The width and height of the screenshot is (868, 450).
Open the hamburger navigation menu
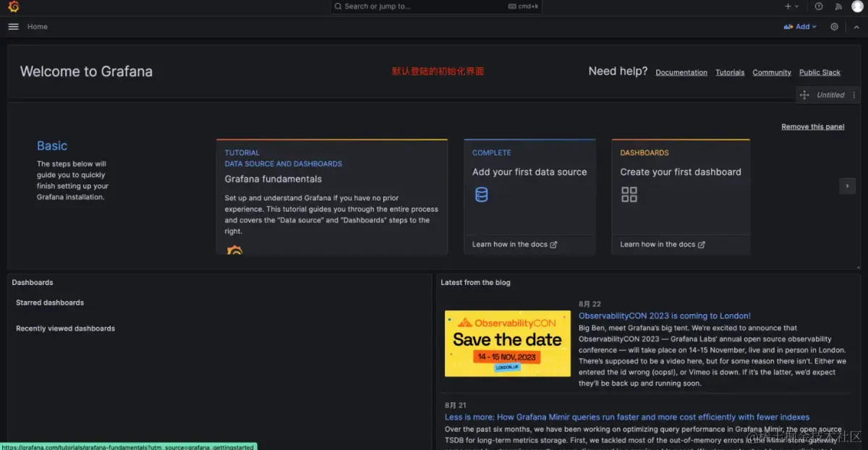[x=13, y=26]
